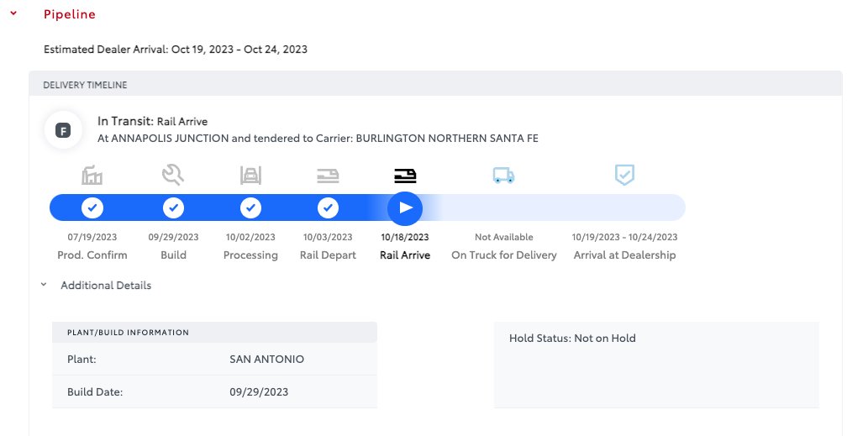Click the 10/02/2023 date
The width and height of the screenshot is (868, 436).
pyautogui.click(x=250, y=237)
